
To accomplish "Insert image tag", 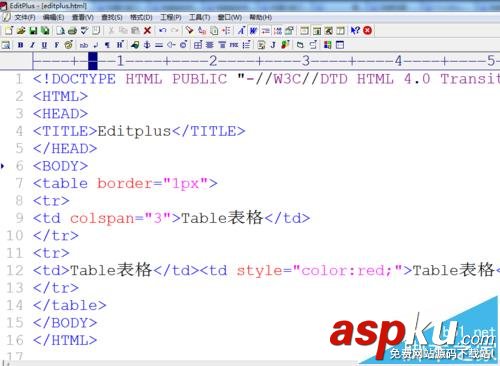I will [x=135, y=45].
